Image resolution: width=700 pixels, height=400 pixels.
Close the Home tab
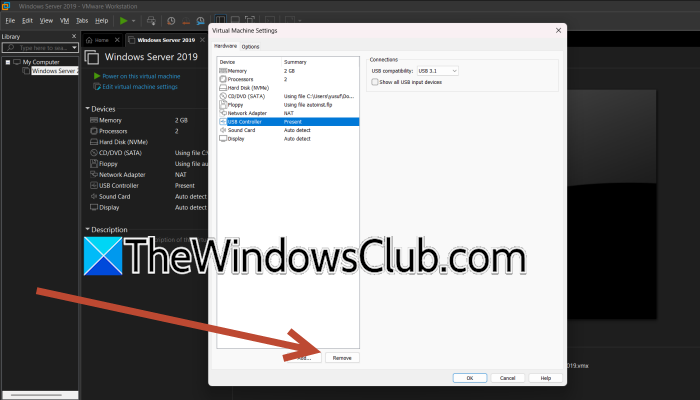(x=117, y=40)
